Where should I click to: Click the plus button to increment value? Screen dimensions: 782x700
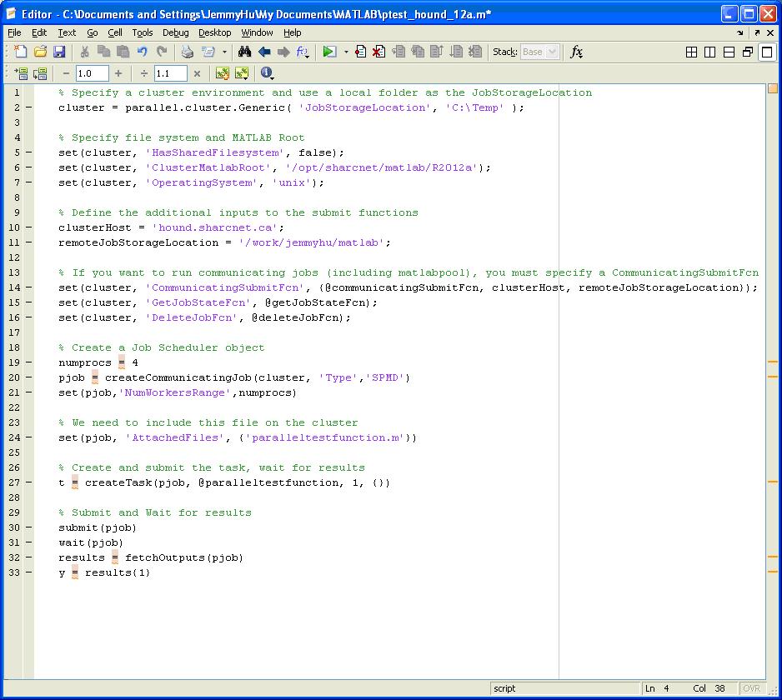pyautogui.click(x=118, y=73)
